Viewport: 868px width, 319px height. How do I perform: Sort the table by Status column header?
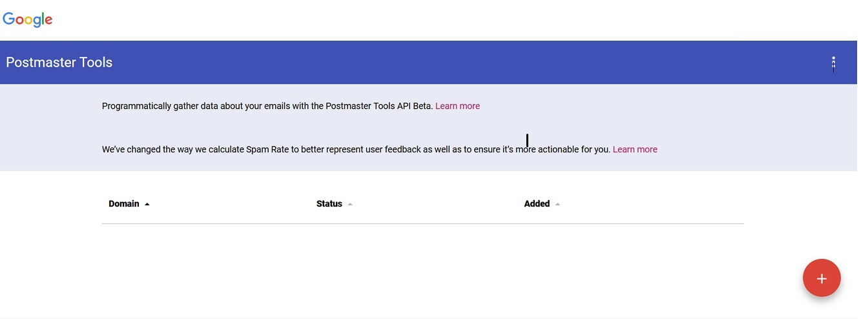(x=329, y=204)
